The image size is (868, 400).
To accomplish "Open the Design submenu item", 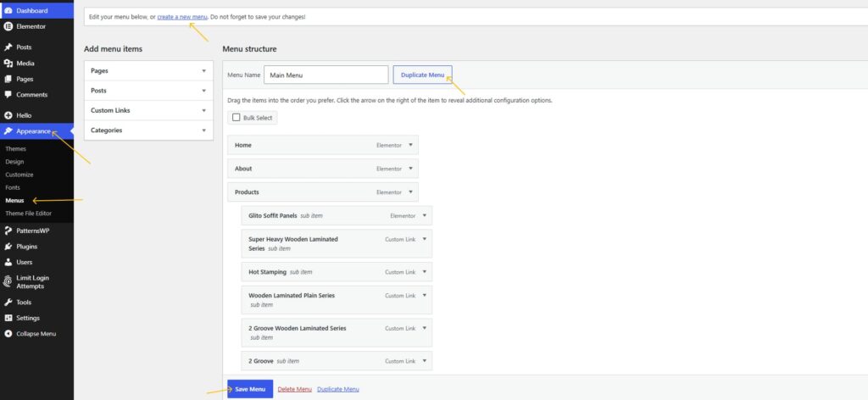I will click(x=14, y=162).
